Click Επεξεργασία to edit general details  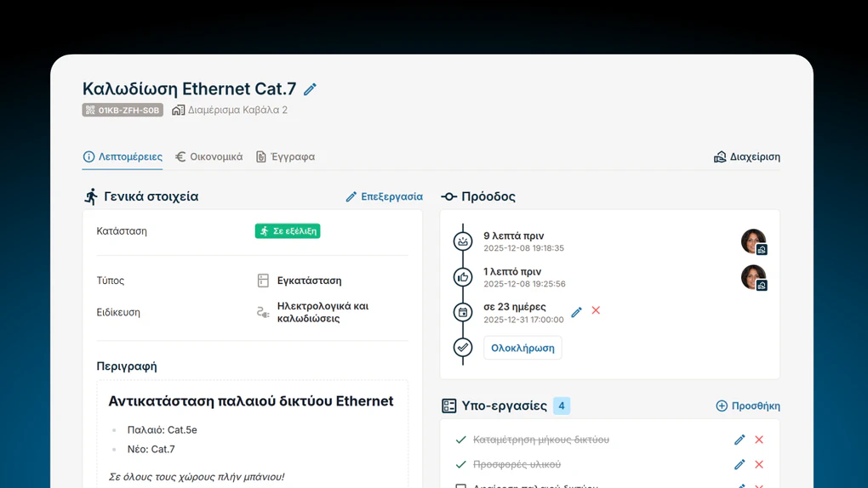tap(384, 196)
